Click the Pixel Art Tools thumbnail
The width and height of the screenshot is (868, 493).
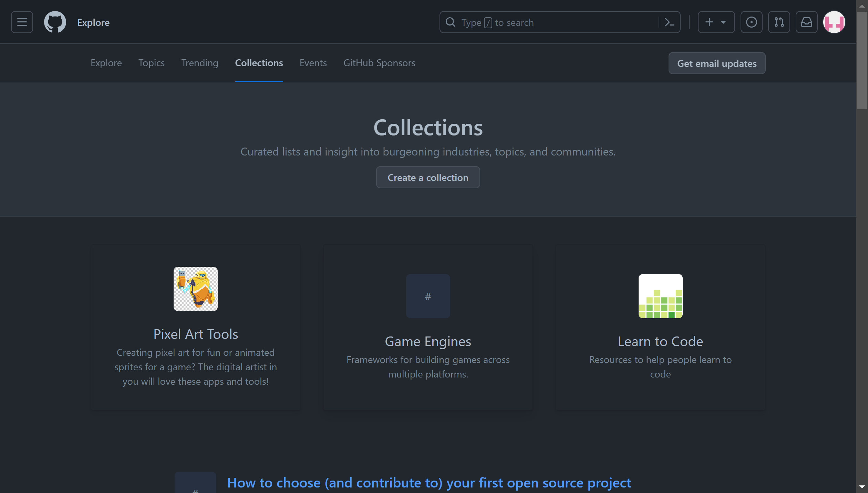pos(195,289)
